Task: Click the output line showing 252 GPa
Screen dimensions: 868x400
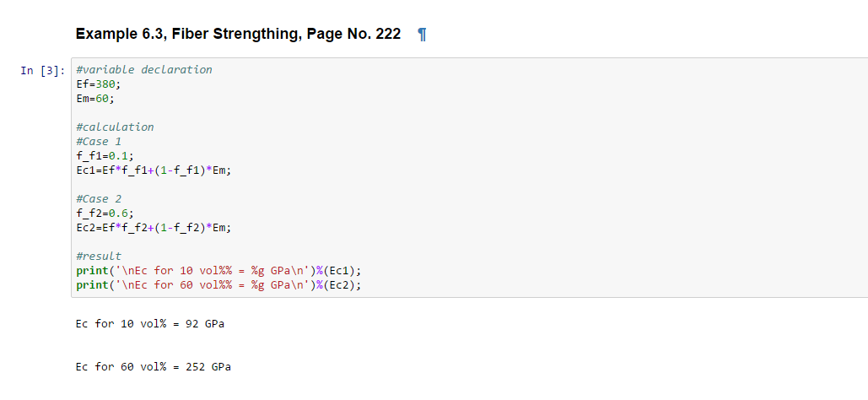Action: [x=153, y=367]
